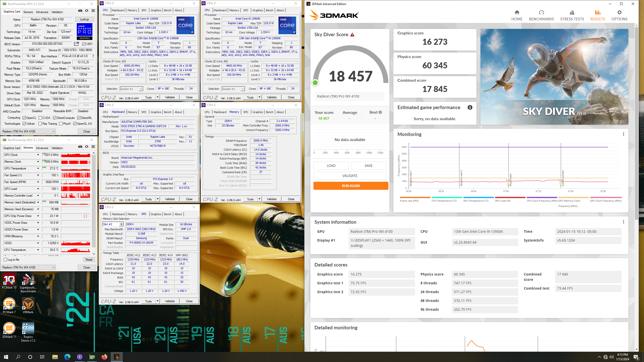Open hamburger menu in GPU-Z Sensors window

tap(93, 147)
